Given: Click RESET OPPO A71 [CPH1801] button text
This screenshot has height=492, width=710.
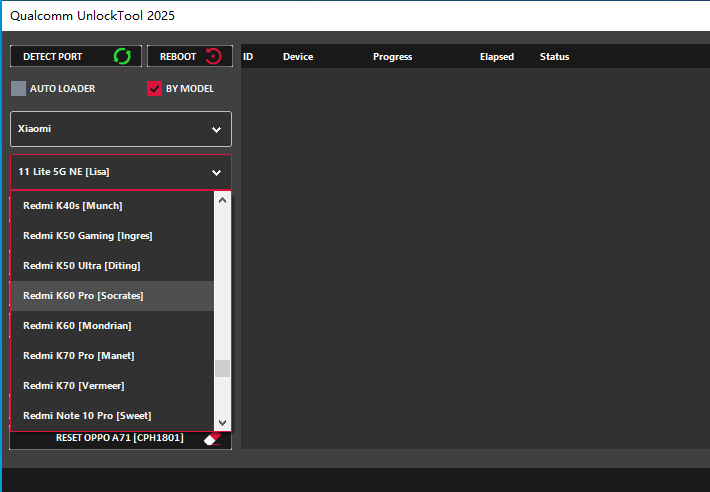Looking at the screenshot, I should pyautogui.click(x=120, y=438).
